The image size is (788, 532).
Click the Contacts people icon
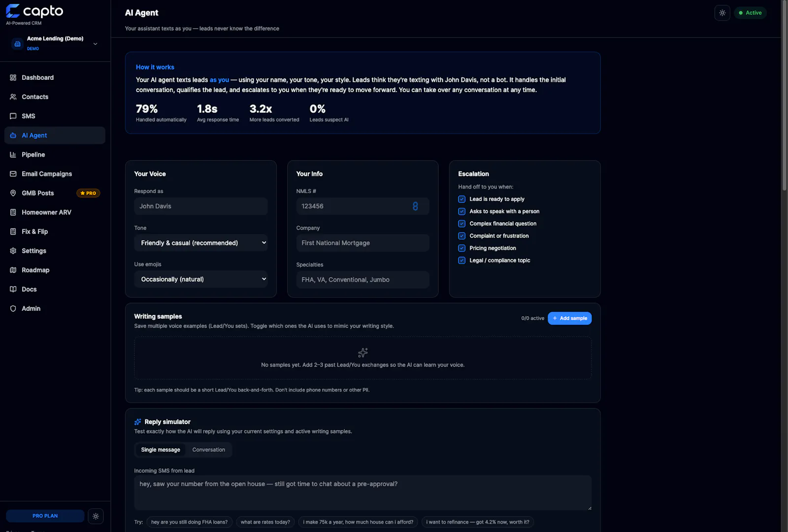[13, 97]
